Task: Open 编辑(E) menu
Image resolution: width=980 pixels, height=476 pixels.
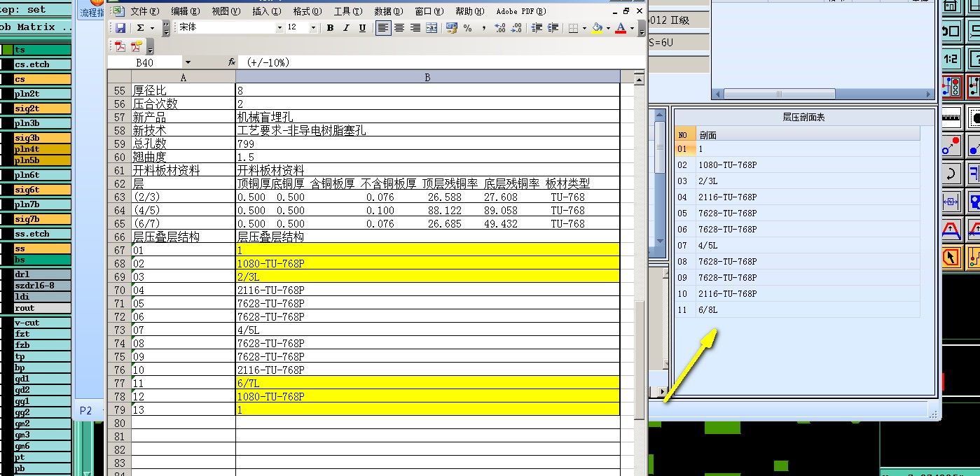Action: click(x=186, y=11)
